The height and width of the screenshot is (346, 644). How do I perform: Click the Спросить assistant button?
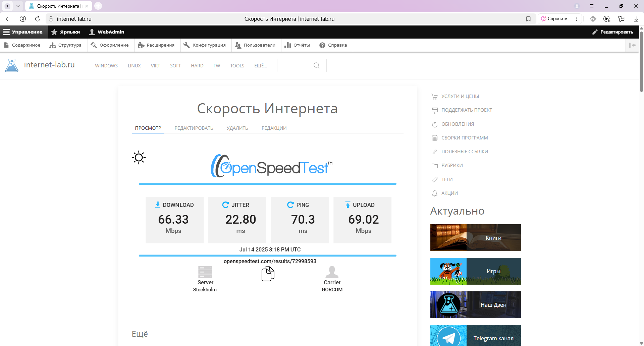554,19
